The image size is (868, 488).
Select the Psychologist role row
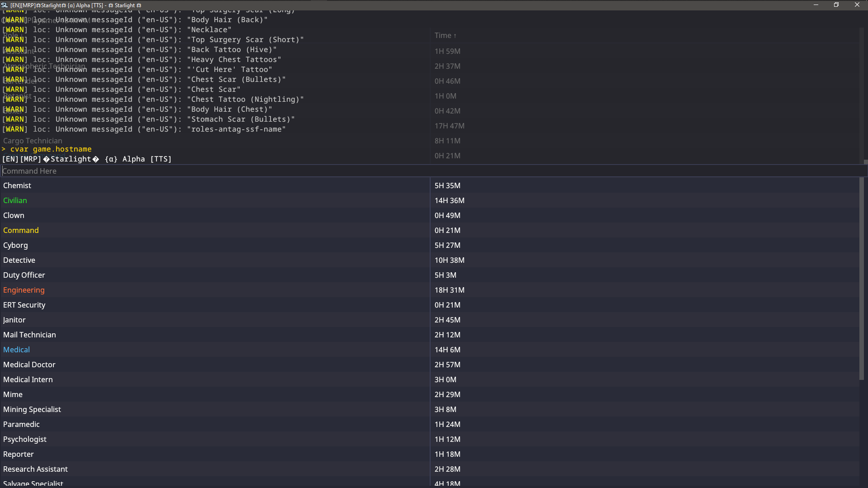[24, 439]
